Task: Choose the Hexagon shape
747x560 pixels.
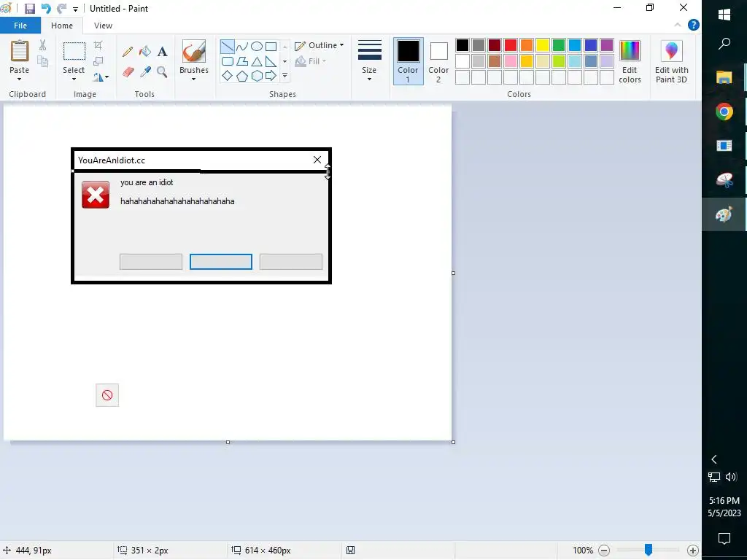Action: pos(257,76)
